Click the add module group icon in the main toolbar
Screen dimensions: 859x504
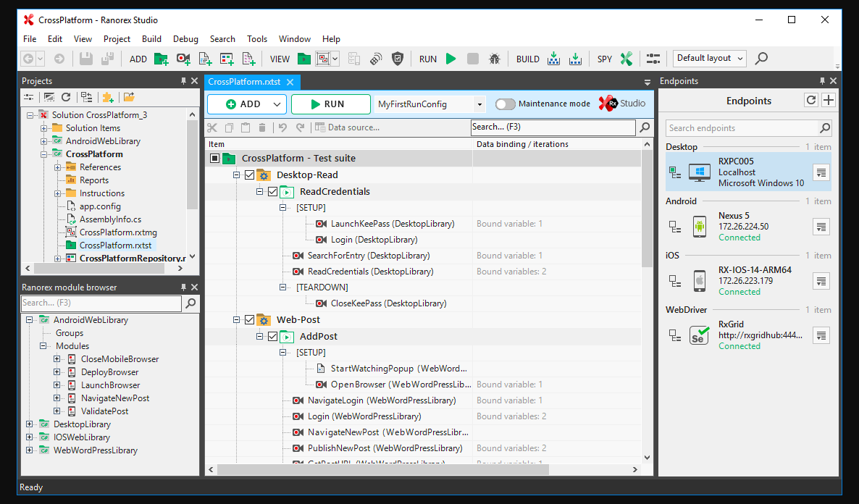click(x=248, y=59)
